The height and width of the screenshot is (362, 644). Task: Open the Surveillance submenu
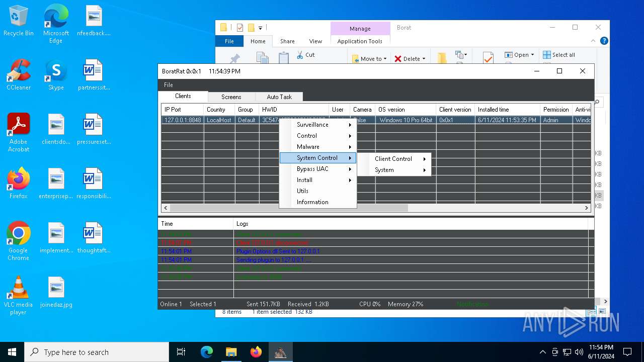(318, 125)
